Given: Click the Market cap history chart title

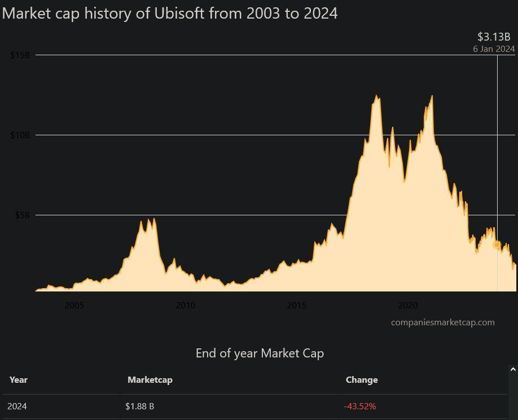Looking at the screenshot, I should [170, 13].
